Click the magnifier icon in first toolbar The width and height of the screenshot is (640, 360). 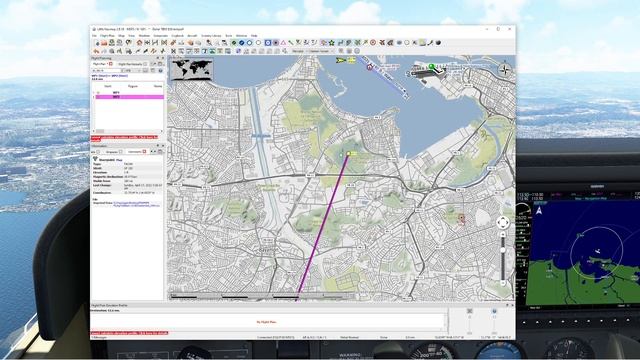point(209,43)
